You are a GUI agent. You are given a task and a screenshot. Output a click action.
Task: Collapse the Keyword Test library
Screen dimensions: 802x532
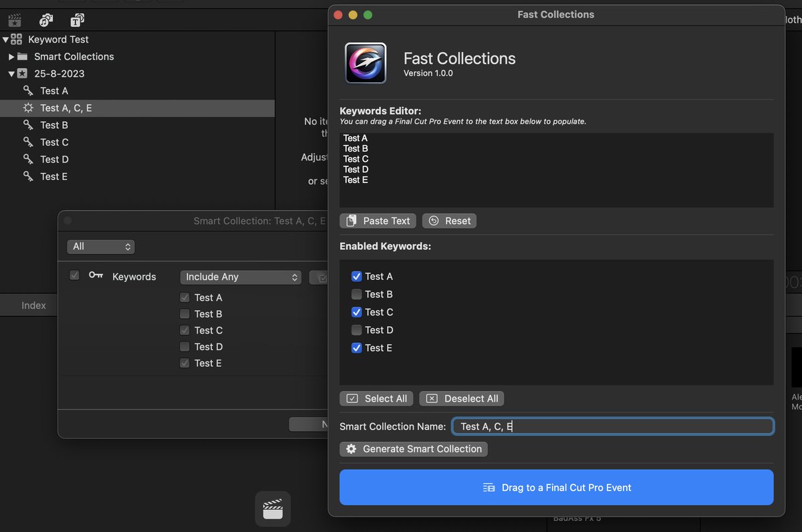[x=5, y=39]
